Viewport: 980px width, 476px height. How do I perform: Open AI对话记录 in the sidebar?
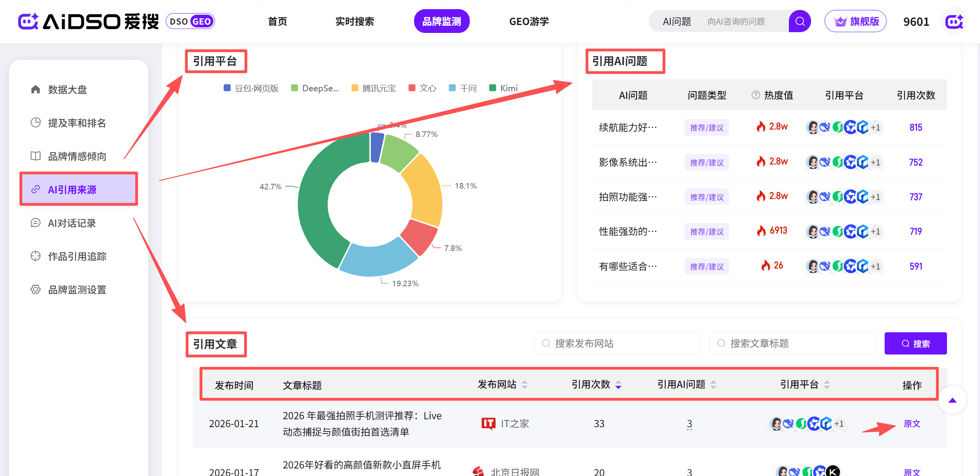[x=72, y=223]
